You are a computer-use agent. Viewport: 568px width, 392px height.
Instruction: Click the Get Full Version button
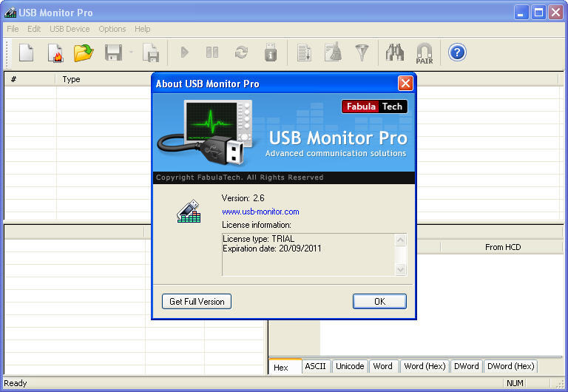[197, 302]
